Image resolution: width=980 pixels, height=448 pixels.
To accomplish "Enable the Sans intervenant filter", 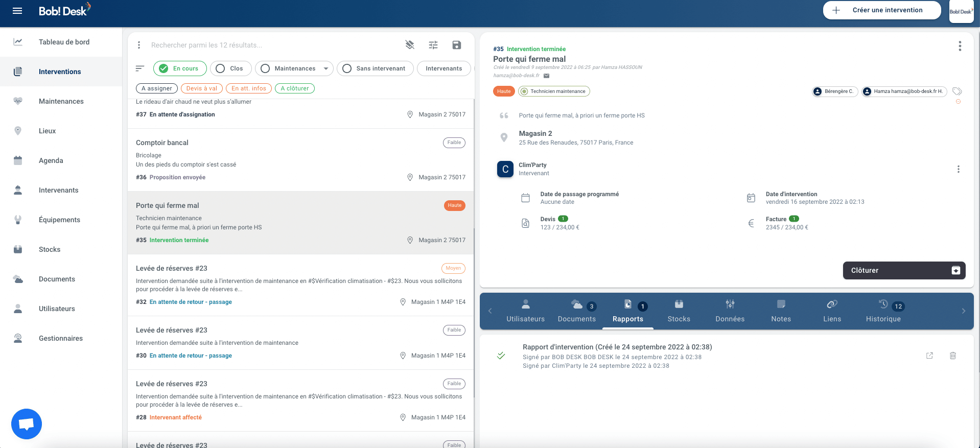I will [x=375, y=68].
